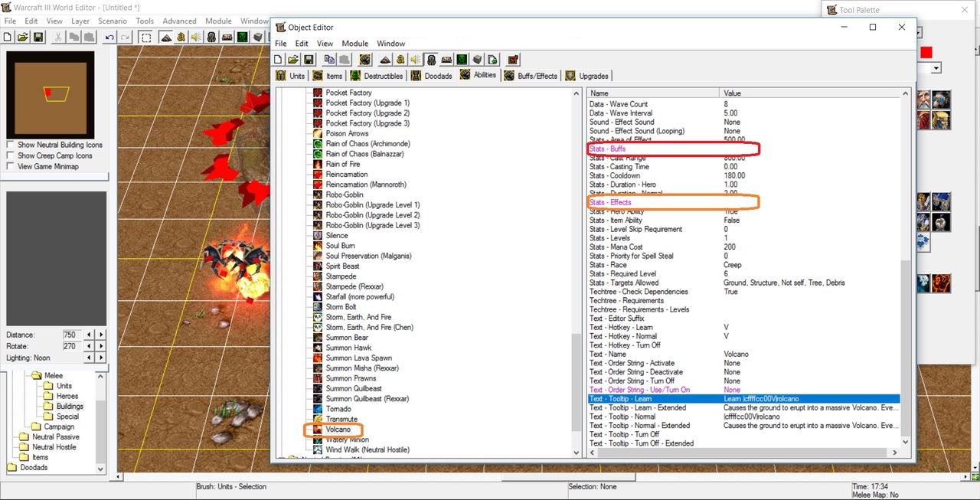Enable Show Creep Camp Icons
This screenshot has height=500, width=980.
pos(10,155)
